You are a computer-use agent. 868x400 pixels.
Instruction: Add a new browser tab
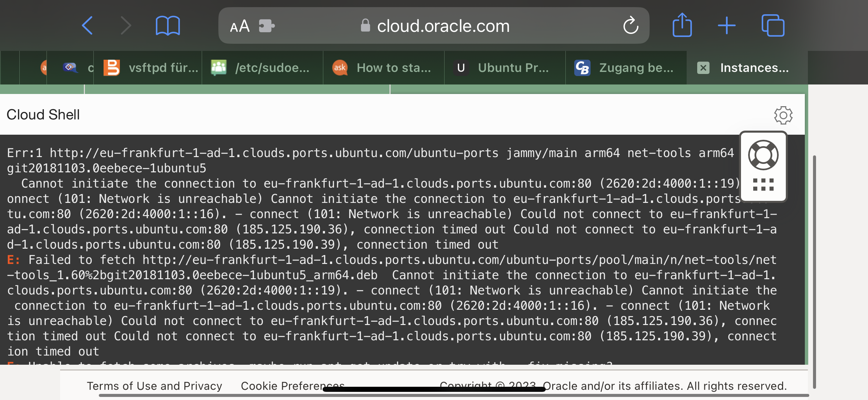tap(727, 25)
